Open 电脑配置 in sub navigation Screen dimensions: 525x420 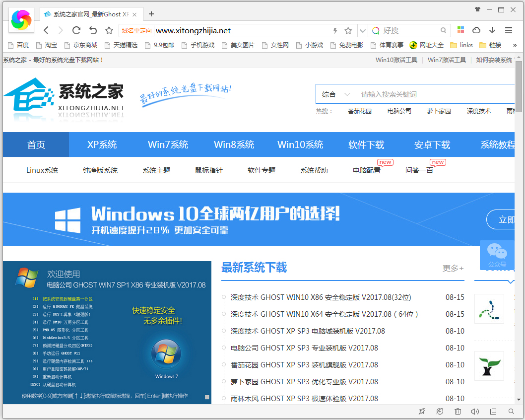[x=367, y=170]
